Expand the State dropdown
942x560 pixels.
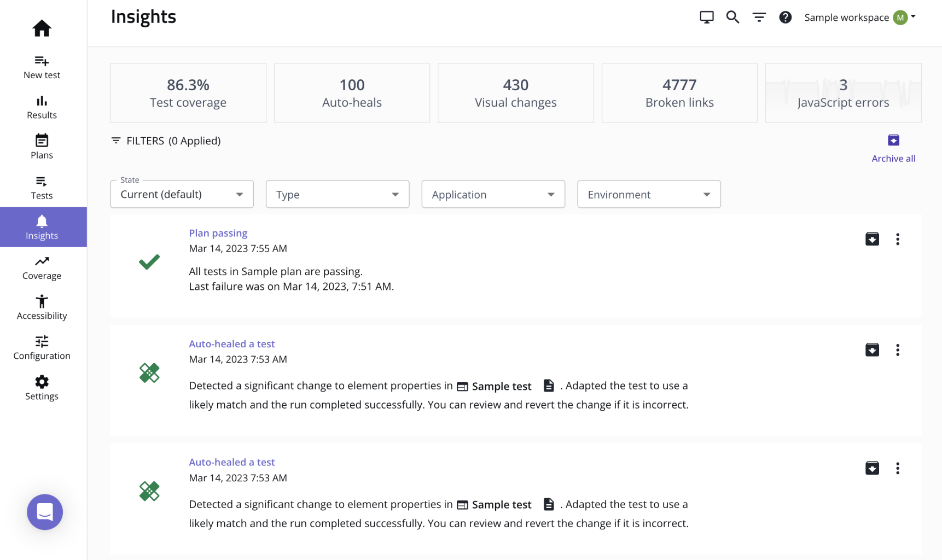tap(182, 194)
